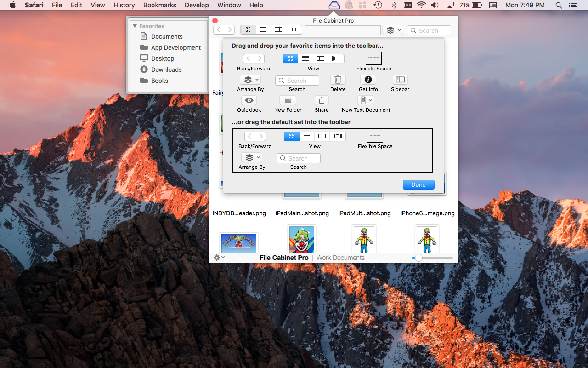Image resolution: width=588 pixels, height=368 pixels.
Task: Click the path text field in toolbar
Action: (343, 30)
